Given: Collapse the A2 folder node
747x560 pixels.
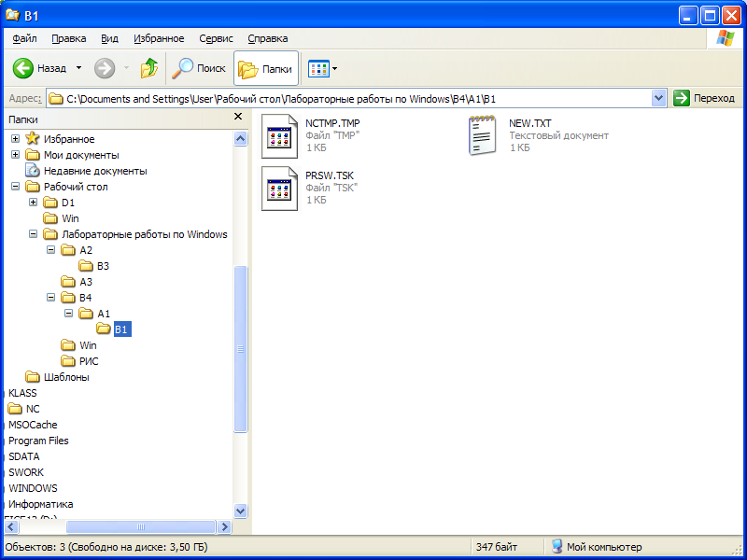Looking at the screenshot, I should point(51,250).
